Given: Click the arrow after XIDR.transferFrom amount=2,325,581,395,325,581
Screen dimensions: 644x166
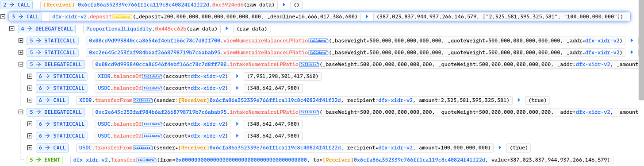Looking at the screenshot, I should coord(519,100).
